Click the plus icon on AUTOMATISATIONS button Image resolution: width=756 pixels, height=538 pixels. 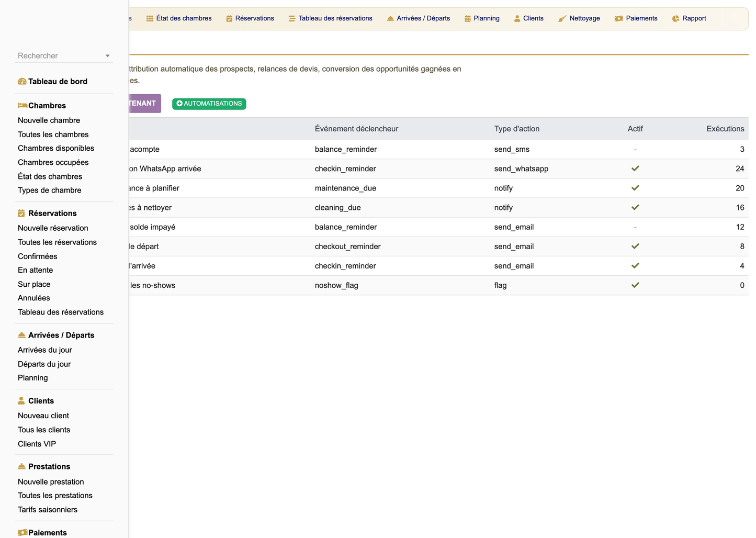pyautogui.click(x=179, y=104)
